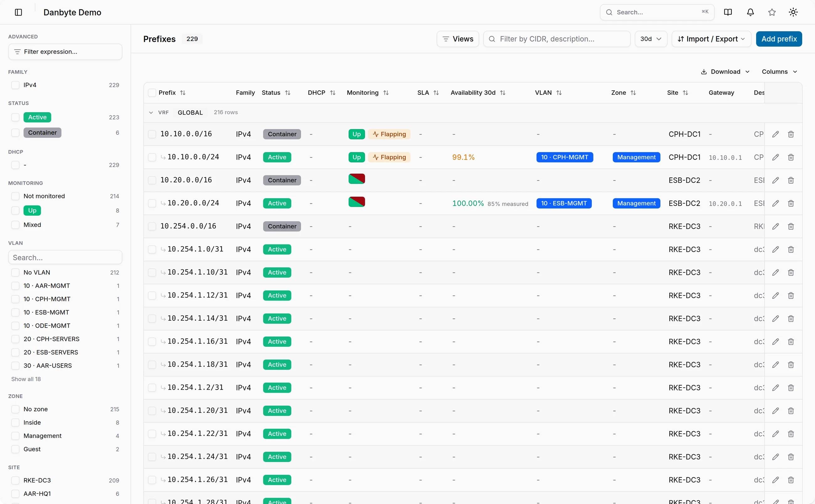The height and width of the screenshot is (504, 815).
Task: Click the mixed monitoring swatch on 10.20.0.0/24
Action: coord(357,202)
